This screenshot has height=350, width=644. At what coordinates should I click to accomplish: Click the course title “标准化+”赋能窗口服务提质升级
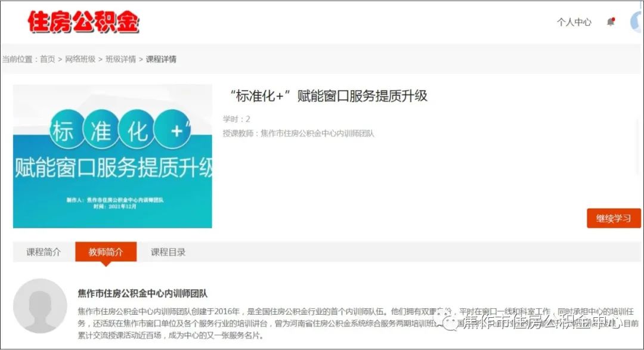329,96
